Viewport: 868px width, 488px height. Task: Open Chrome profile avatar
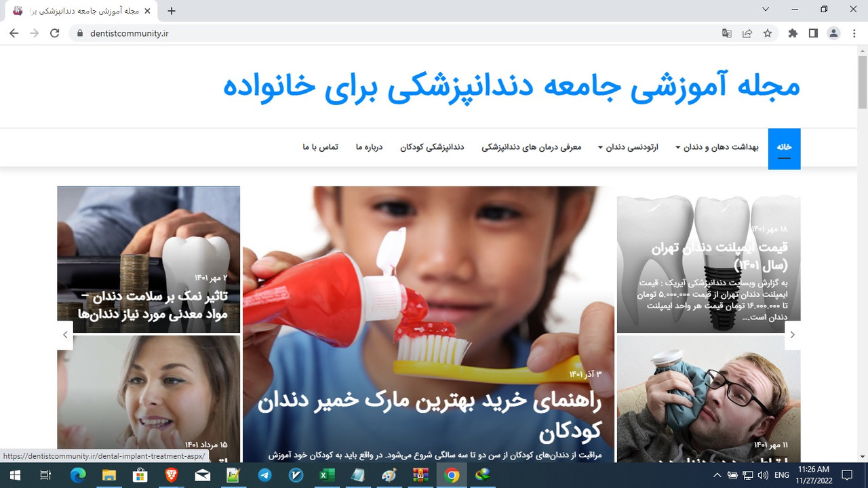point(833,33)
